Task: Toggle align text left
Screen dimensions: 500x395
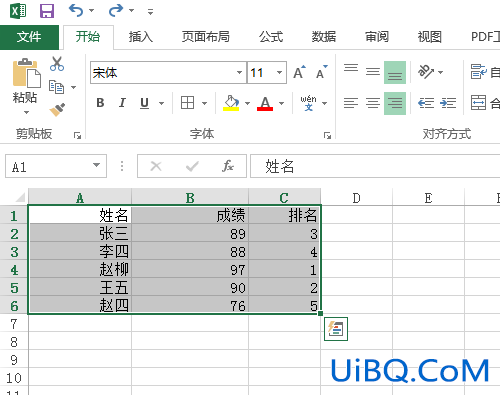Action: click(351, 103)
